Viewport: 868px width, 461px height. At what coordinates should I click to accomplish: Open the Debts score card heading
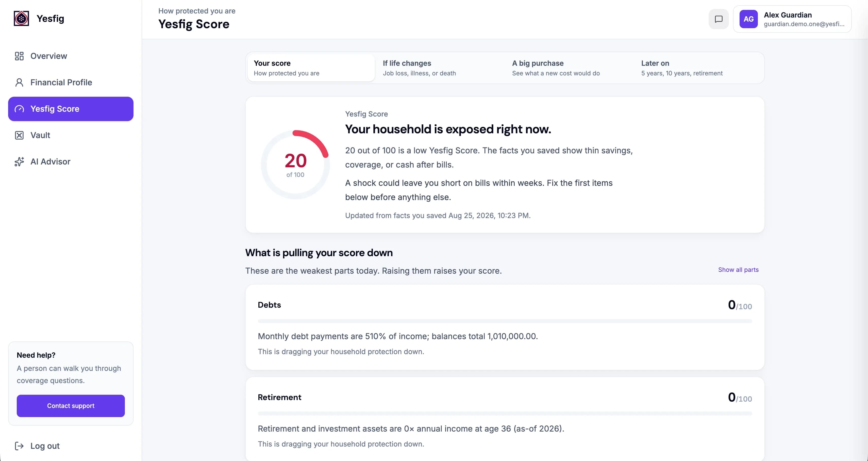pos(269,305)
